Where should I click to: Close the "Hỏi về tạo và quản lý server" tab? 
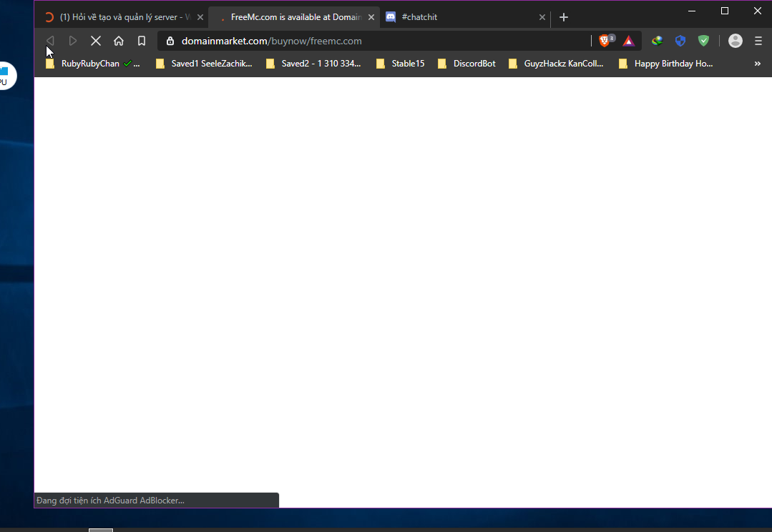click(x=200, y=17)
